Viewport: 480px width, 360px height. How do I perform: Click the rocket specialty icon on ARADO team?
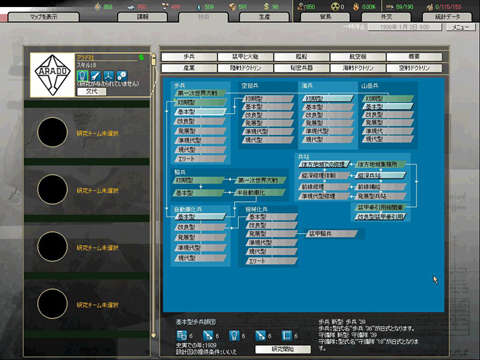click(96, 76)
